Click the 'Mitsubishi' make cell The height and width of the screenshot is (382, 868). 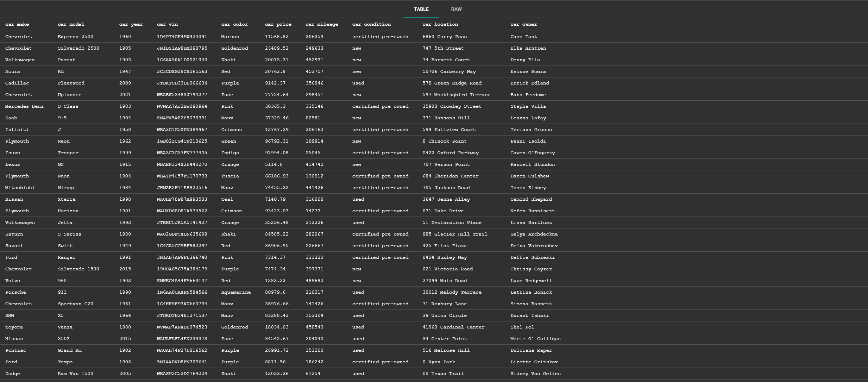click(x=20, y=188)
